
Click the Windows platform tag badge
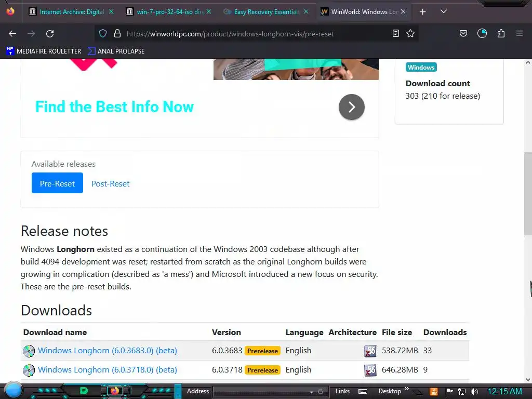(x=421, y=67)
